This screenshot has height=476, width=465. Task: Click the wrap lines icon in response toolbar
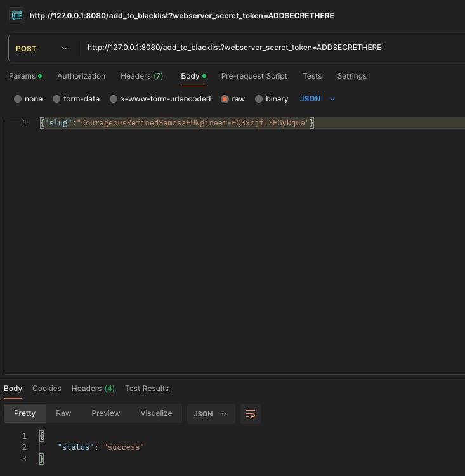(251, 413)
